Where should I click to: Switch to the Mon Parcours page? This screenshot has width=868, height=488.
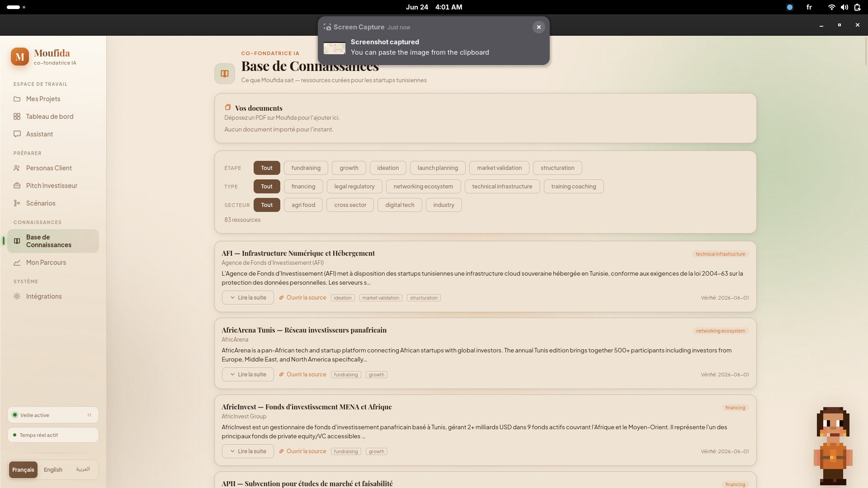(53, 263)
